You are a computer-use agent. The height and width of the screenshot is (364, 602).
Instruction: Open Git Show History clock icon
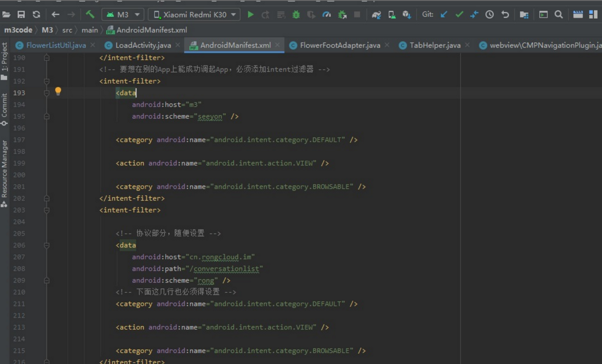[489, 15]
